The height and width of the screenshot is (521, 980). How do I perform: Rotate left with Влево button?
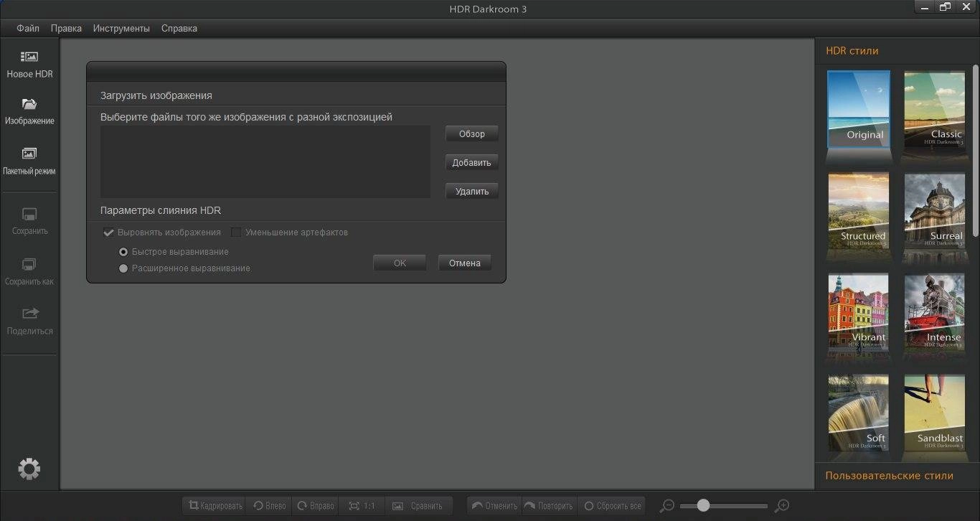[269, 506]
